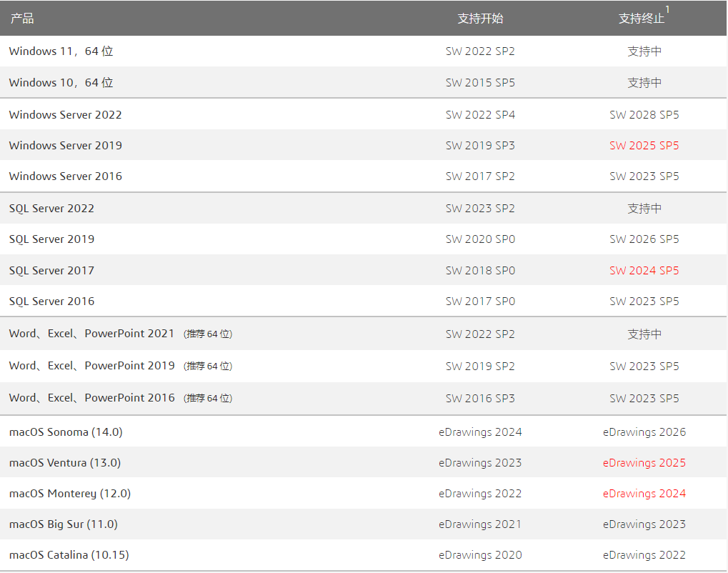728x573 pixels.
Task: Click red SW 2025 SP5 end-of-support text
Action: [644, 146]
